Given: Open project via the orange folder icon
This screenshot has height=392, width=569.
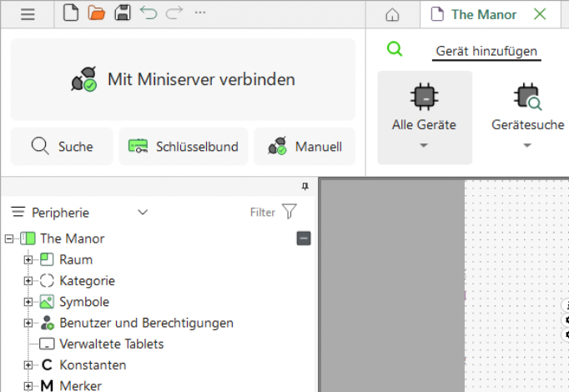Looking at the screenshot, I should (97, 13).
